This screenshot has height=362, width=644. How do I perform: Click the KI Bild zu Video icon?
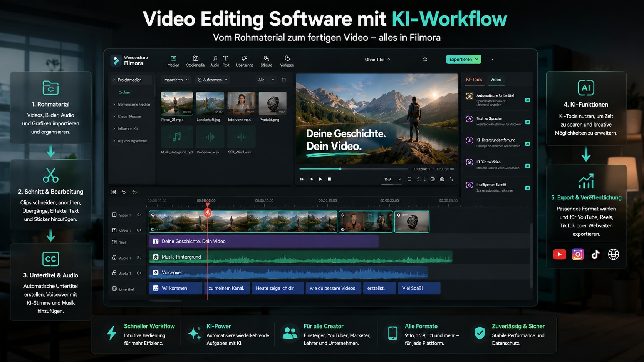(469, 162)
